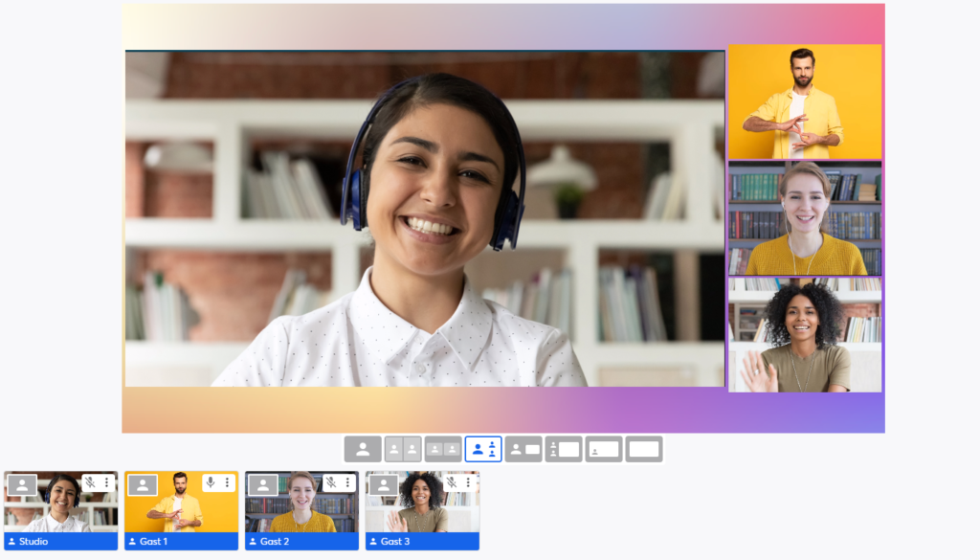Select the two small tiles cropped layout
980x560 pixels.
[443, 449]
